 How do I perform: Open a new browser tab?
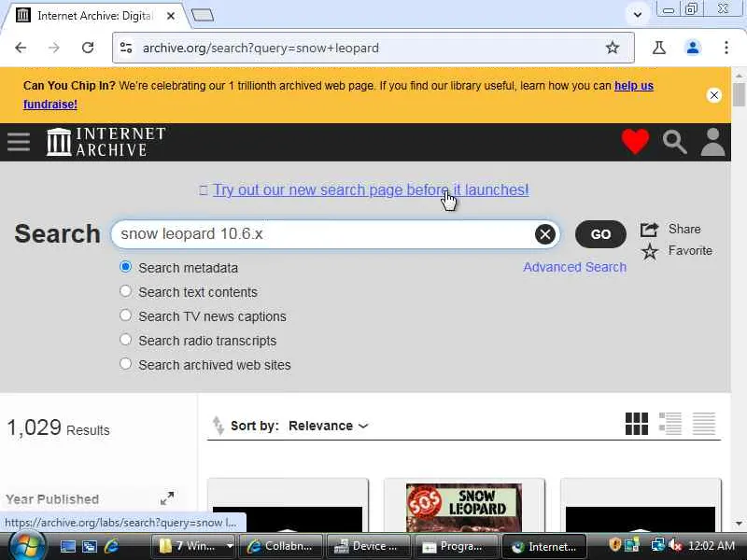[x=203, y=16]
